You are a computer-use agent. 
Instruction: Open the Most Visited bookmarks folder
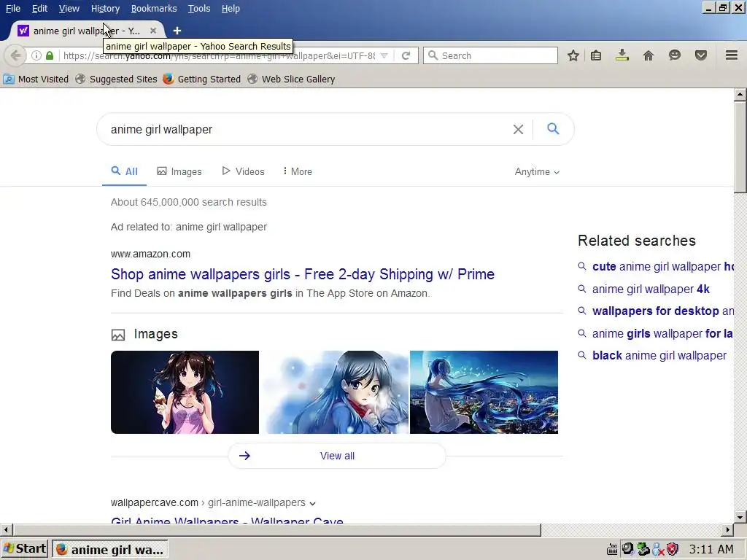(x=36, y=79)
